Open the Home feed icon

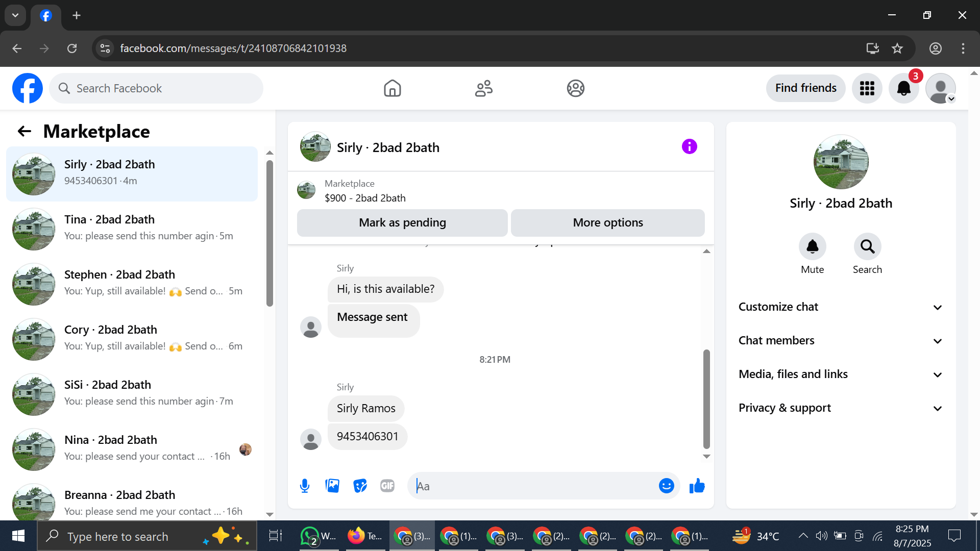coord(393,88)
